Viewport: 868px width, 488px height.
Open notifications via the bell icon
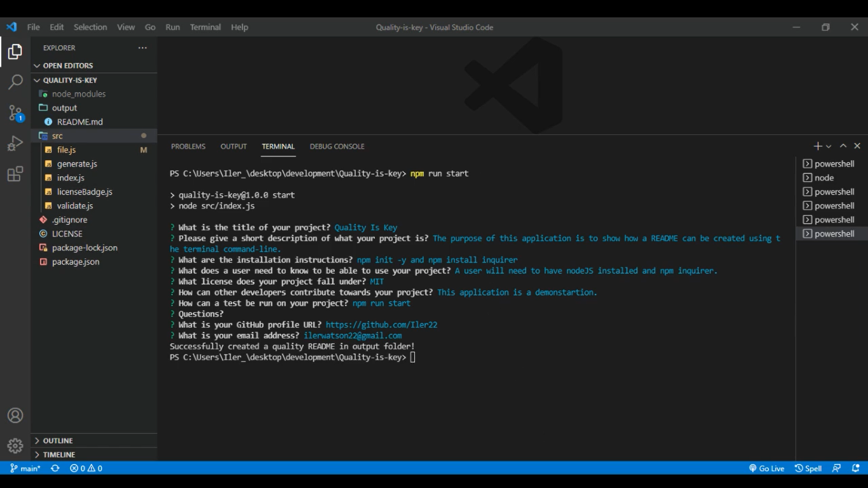[x=854, y=468]
